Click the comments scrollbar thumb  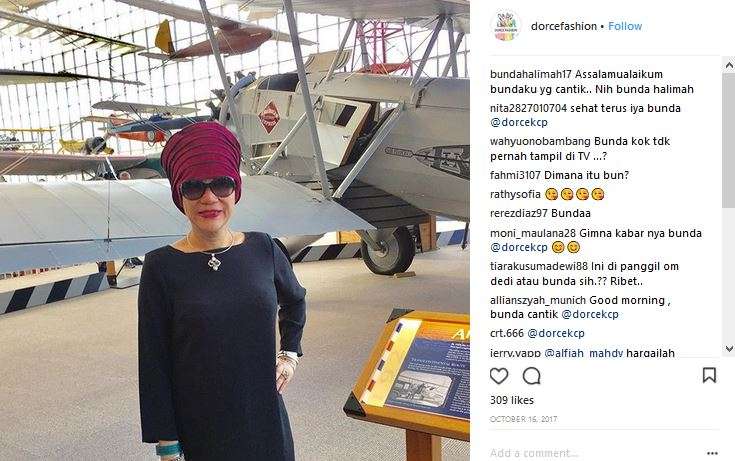[x=729, y=140]
